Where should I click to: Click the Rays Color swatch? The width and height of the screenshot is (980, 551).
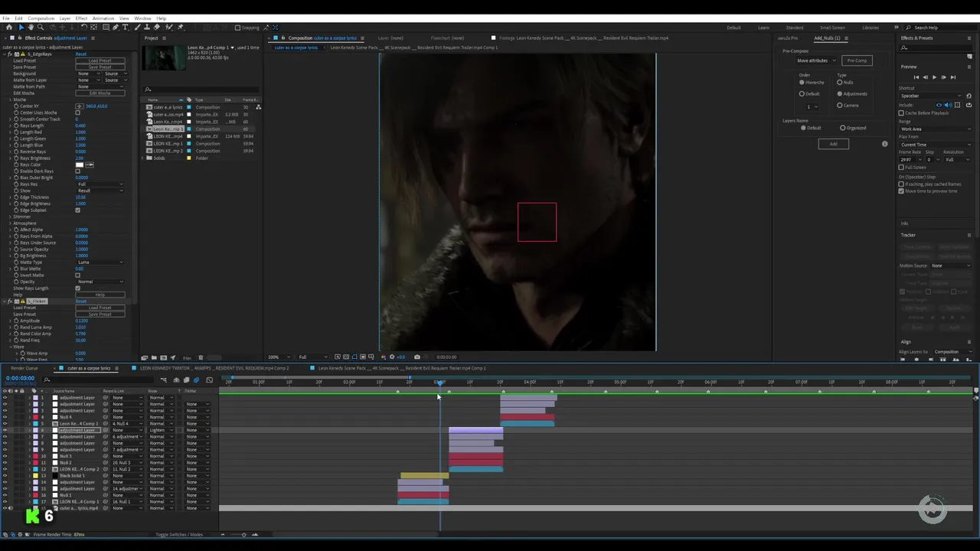(x=79, y=165)
